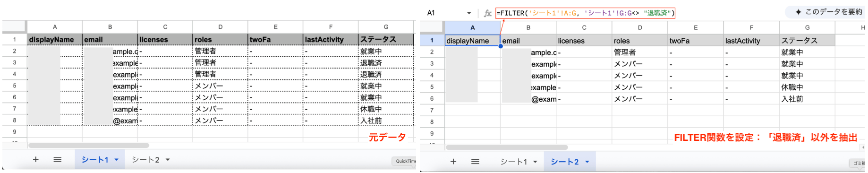This screenshot has width=868, height=173.
Task: Open all sheets list in left spreadsheet
Action: pyautogui.click(x=58, y=160)
